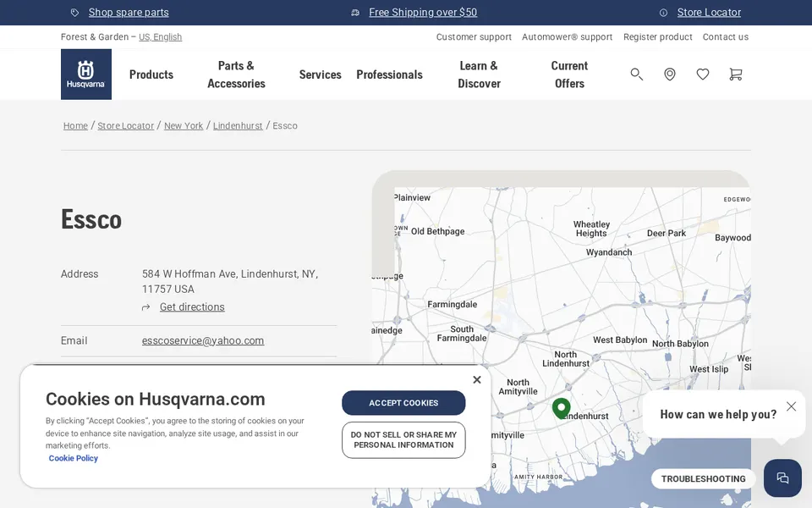812x508 pixels.
Task: Click Register product link
Action: [x=658, y=36]
